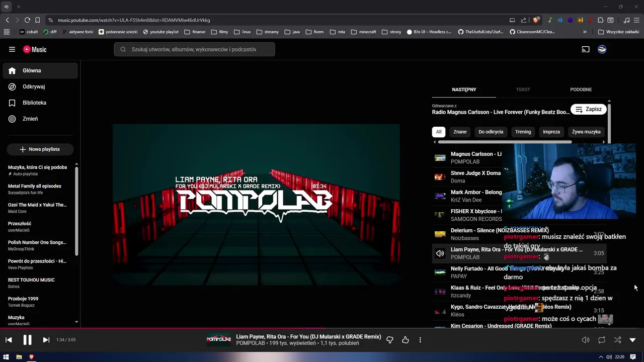Click the browser address bar URL
Screen dimensions: 644x362
pyautogui.click(x=134, y=20)
